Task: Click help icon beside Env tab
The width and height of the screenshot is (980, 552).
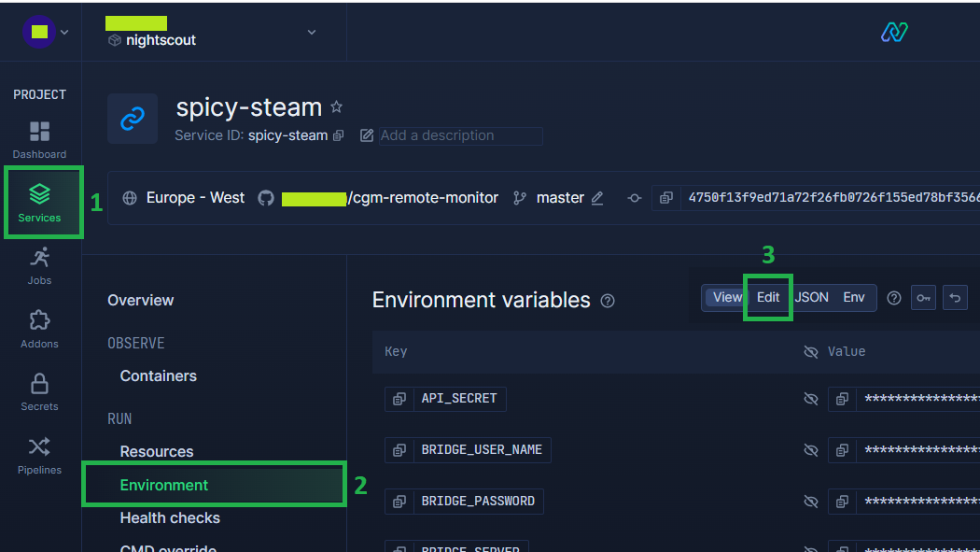Action: point(894,298)
